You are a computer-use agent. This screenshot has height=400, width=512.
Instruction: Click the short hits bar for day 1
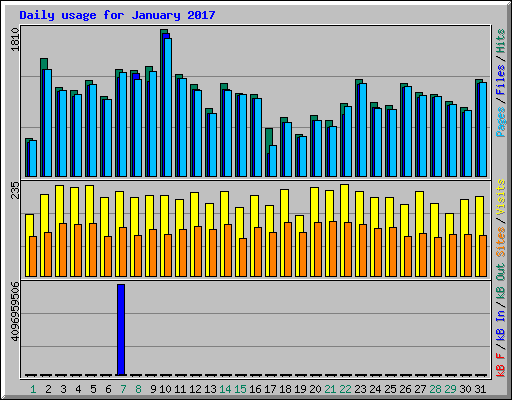(29, 157)
